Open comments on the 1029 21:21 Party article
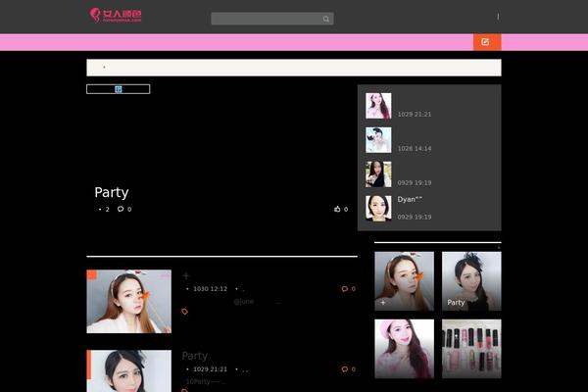 coord(348,369)
